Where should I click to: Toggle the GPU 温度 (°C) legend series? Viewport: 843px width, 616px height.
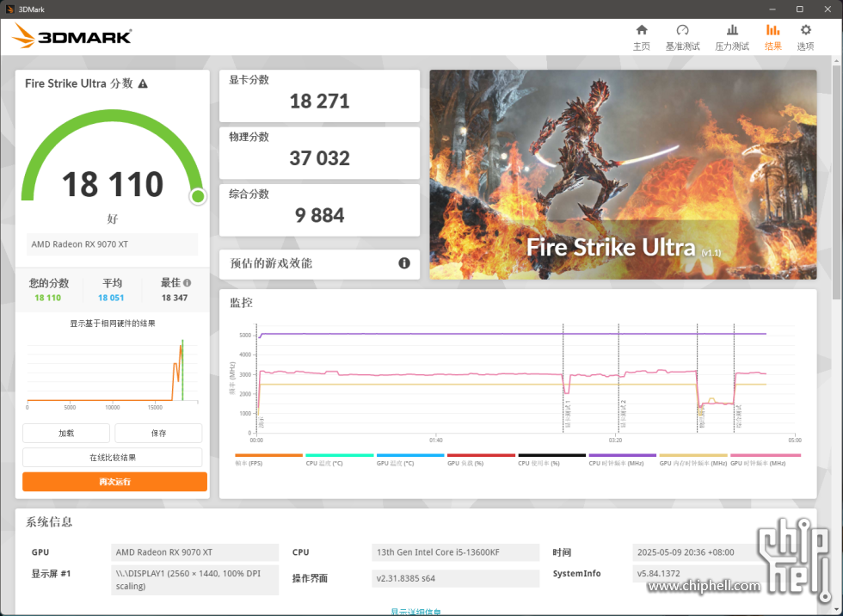click(410, 459)
